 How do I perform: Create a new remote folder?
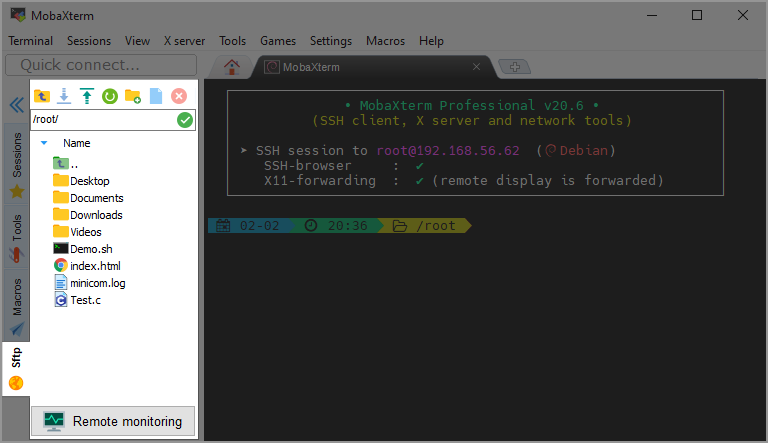133,96
